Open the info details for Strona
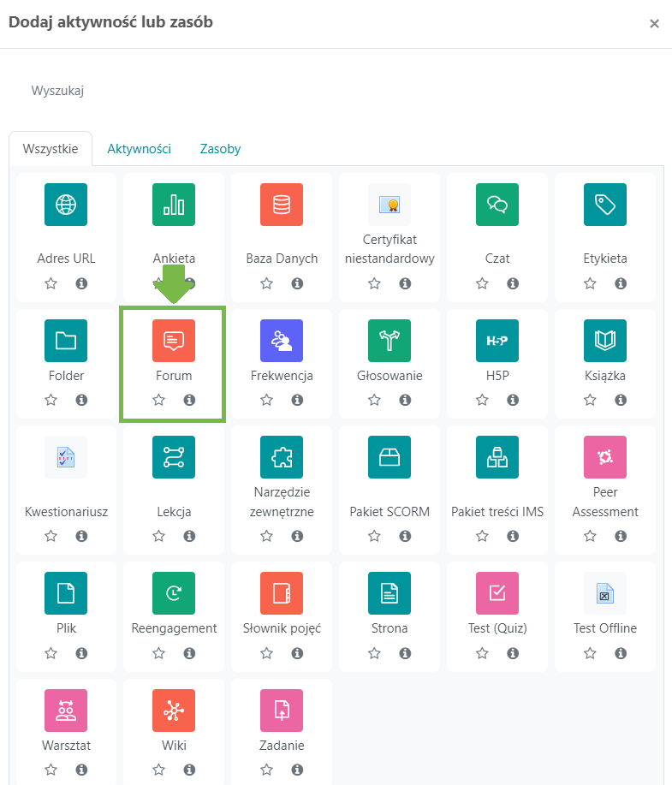 pyautogui.click(x=405, y=653)
